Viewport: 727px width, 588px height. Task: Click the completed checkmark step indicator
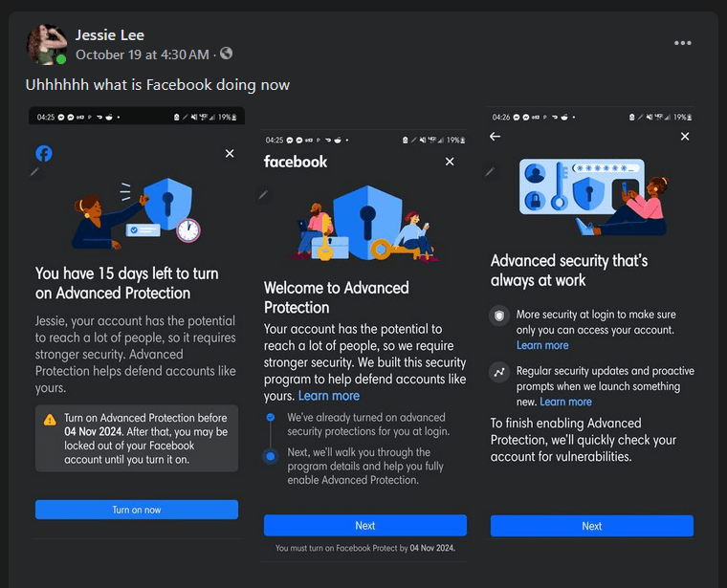(271, 418)
